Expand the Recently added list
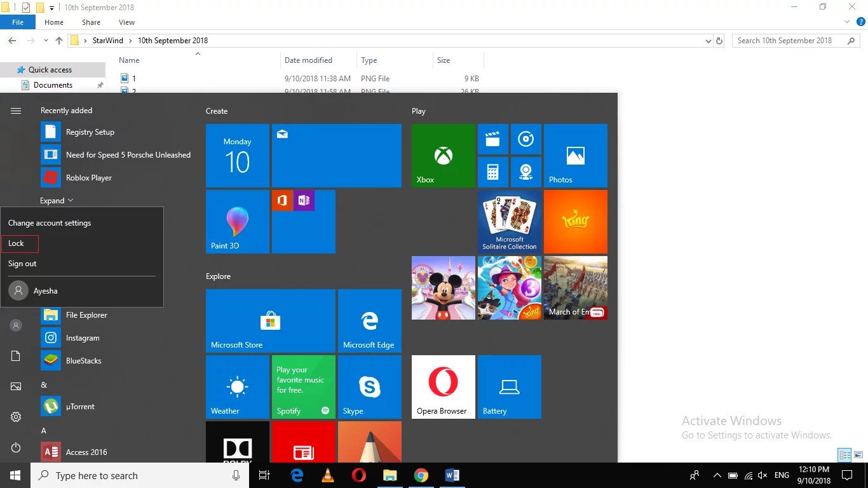This screenshot has height=488, width=868. point(57,201)
